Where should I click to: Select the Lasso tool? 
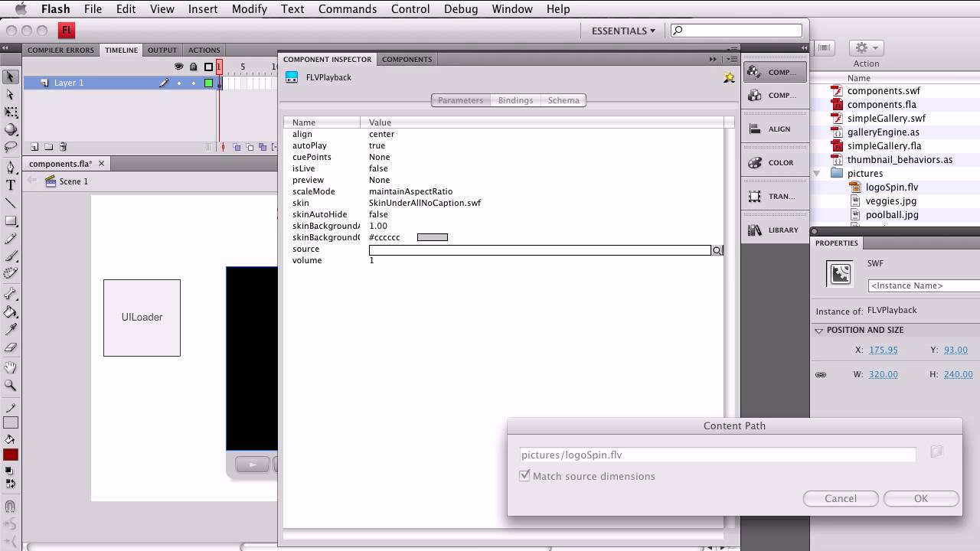click(11, 146)
